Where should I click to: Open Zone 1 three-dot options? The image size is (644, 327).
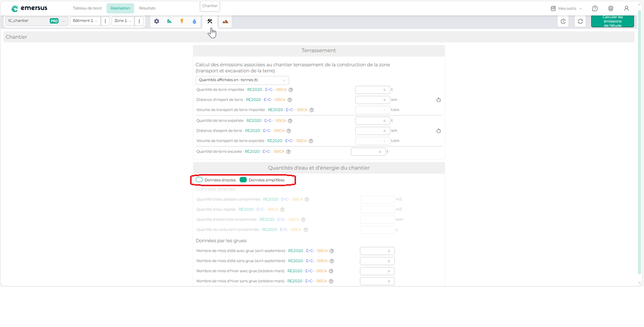[x=139, y=21]
